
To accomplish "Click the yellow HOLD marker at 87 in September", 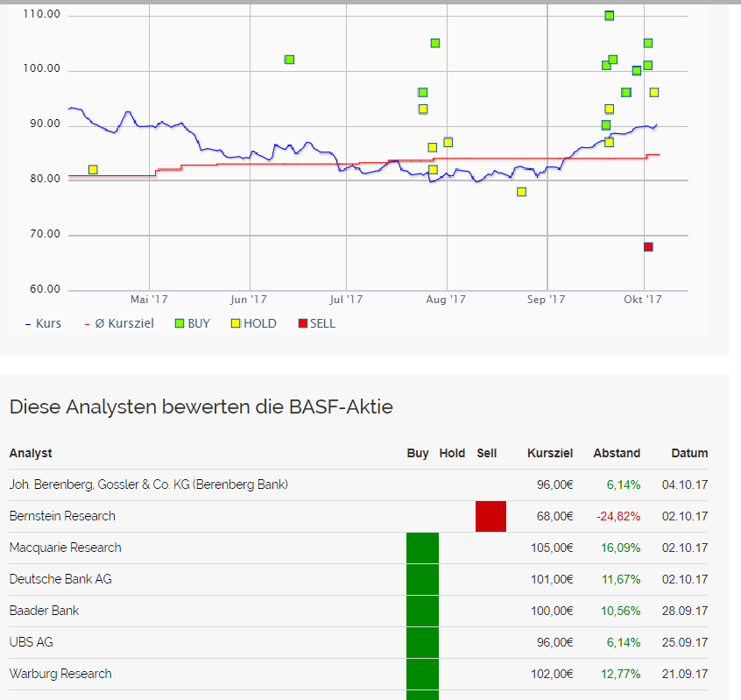I will (609, 142).
